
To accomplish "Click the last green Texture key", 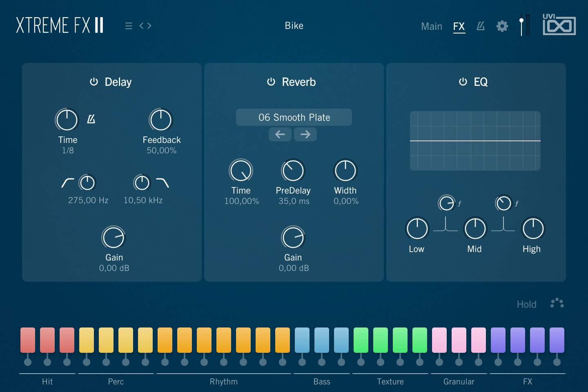I will pyautogui.click(x=420, y=340).
